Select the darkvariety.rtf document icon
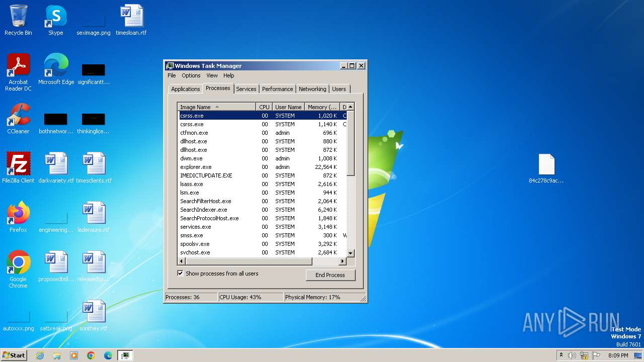This screenshot has width=644, height=362. coord(56,168)
